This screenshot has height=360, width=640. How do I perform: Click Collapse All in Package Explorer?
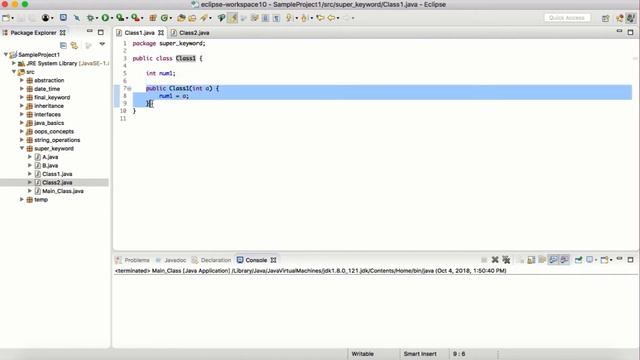click(63, 45)
